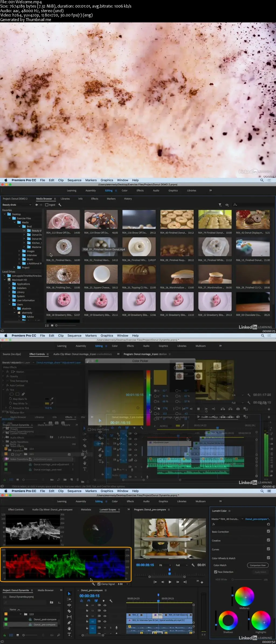Open the Fit zoom level dropdown
Screen dimensions: 276x644
165,565
